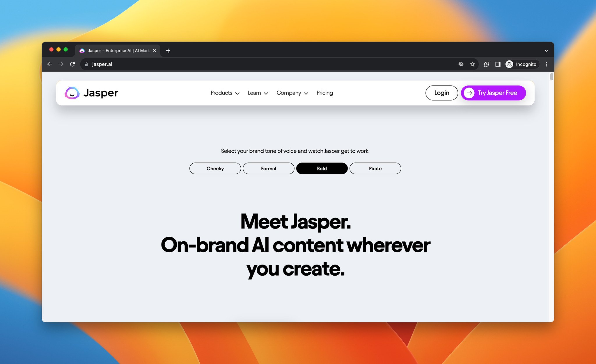The height and width of the screenshot is (364, 596).
Task: Click the split screen browser icon
Action: click(499, 64)
